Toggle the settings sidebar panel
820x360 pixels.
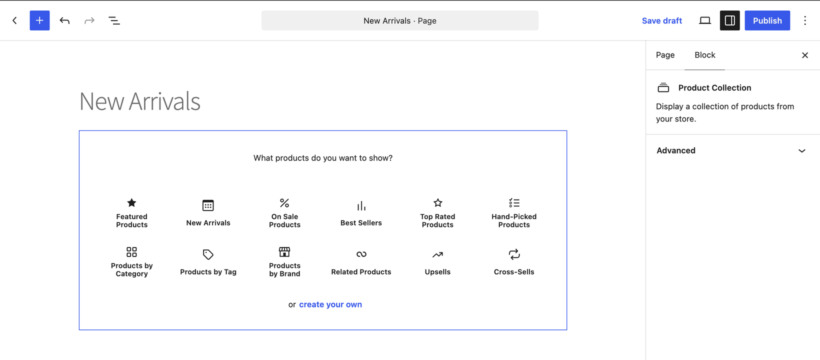730,20
